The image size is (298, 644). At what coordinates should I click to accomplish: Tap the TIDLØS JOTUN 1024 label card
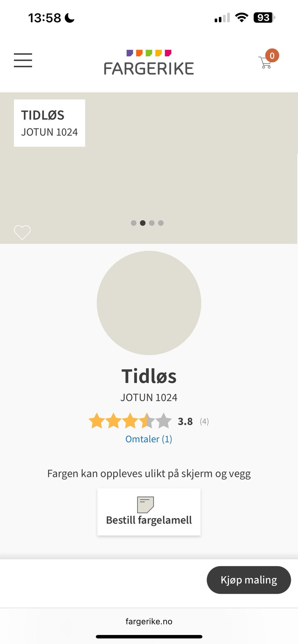tap(49, 123)
